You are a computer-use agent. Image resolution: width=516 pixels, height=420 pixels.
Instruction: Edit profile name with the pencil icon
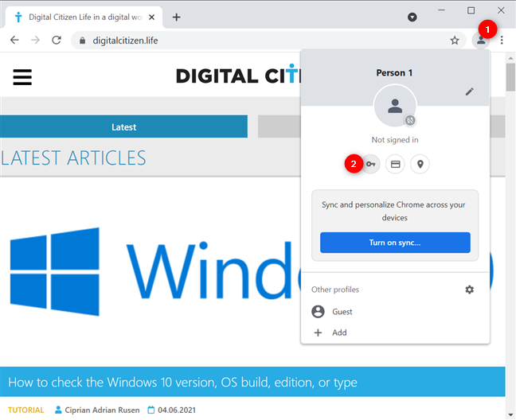(469, 91)
